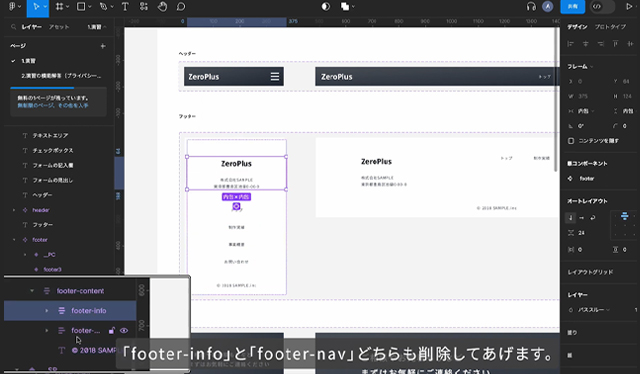Image resolution: width=640 pixels, height=374 pixels.
Task: Switch to the Prototype tab
Action: pyautogui.click(x=610, y=27)
